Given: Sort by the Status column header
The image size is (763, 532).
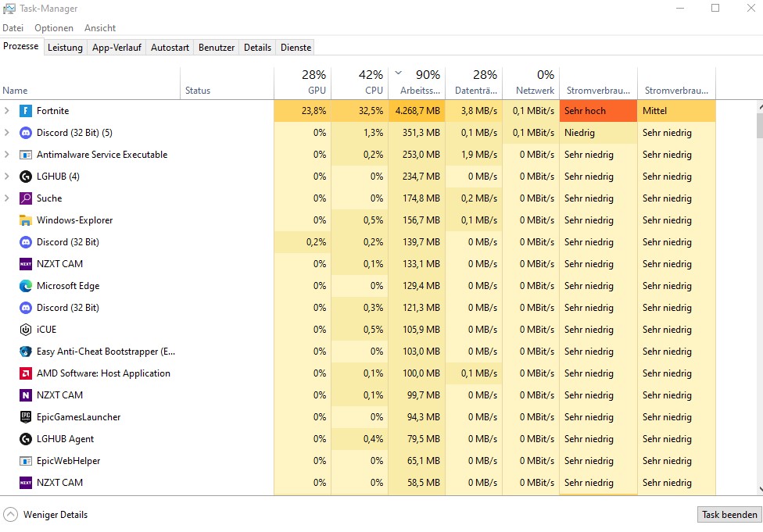Looking at the screenshot, I should pos(227,83).
